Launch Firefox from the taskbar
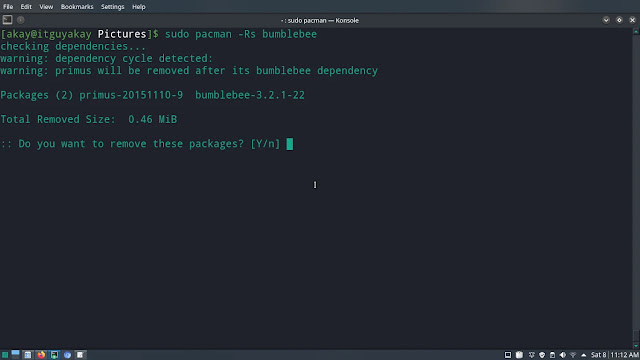This screenshot has height=360, width=640. click(x=41, y=355)
